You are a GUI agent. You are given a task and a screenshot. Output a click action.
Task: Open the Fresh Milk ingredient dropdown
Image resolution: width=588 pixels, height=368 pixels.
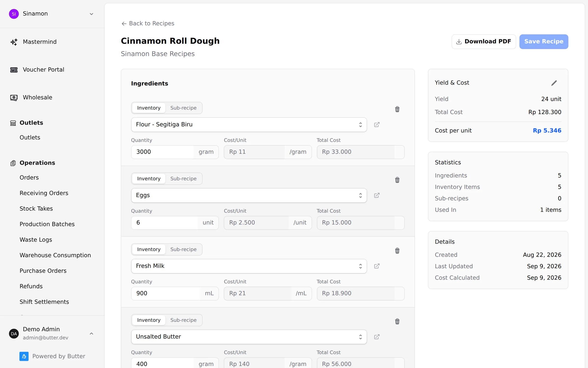pos(249,266)
